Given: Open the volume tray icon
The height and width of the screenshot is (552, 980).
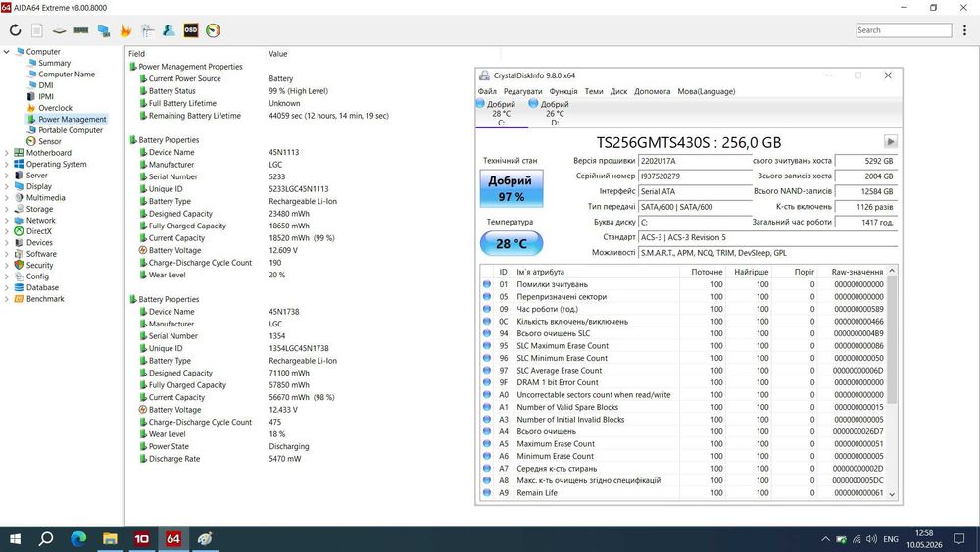Looking at the screenshot, I should tap(872, 539).
